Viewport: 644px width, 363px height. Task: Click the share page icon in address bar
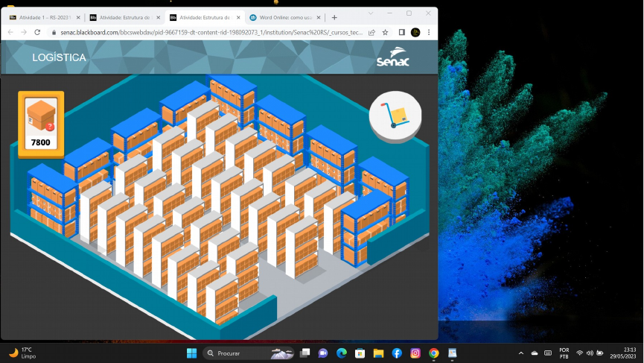[x=372, y=32]
